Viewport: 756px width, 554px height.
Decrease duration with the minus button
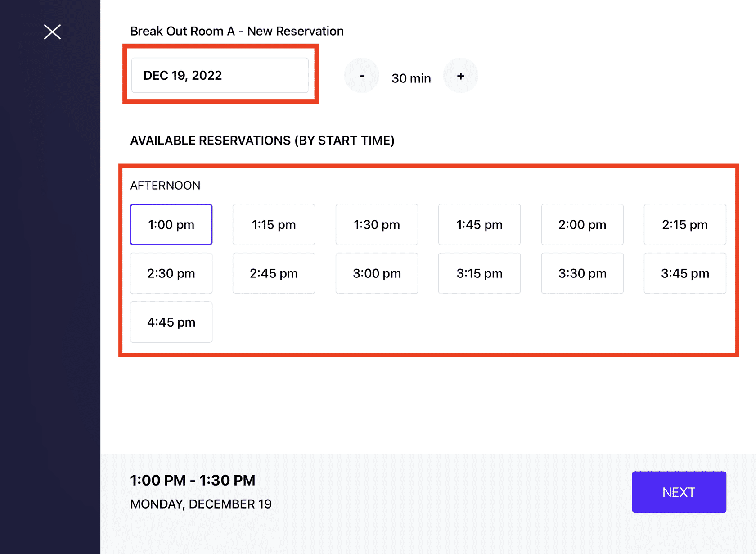click(x=361, y=76)
